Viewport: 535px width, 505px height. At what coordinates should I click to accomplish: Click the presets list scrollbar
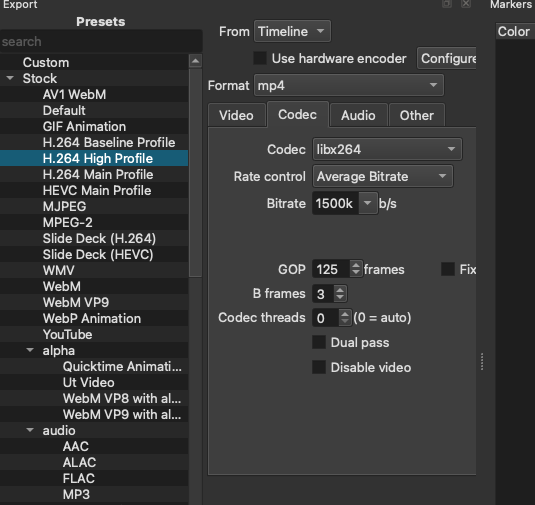pos(195,172)
